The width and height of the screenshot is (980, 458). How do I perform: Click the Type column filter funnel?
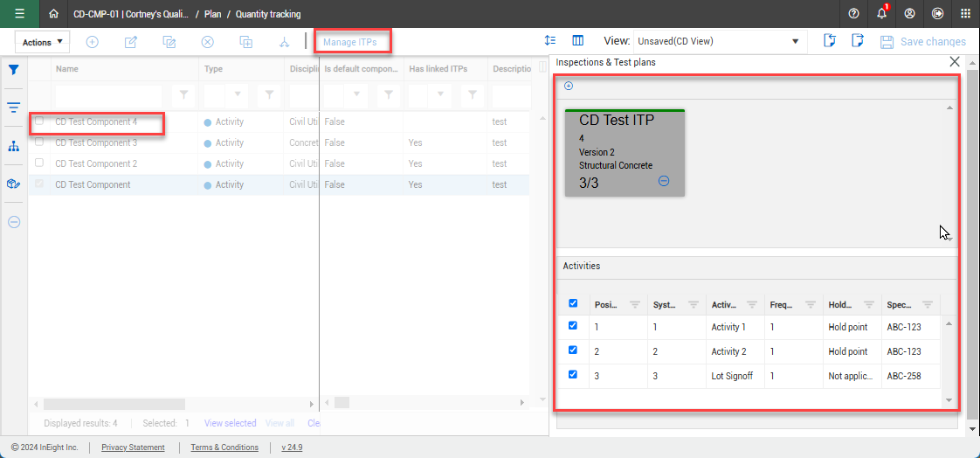click(269, 94)
